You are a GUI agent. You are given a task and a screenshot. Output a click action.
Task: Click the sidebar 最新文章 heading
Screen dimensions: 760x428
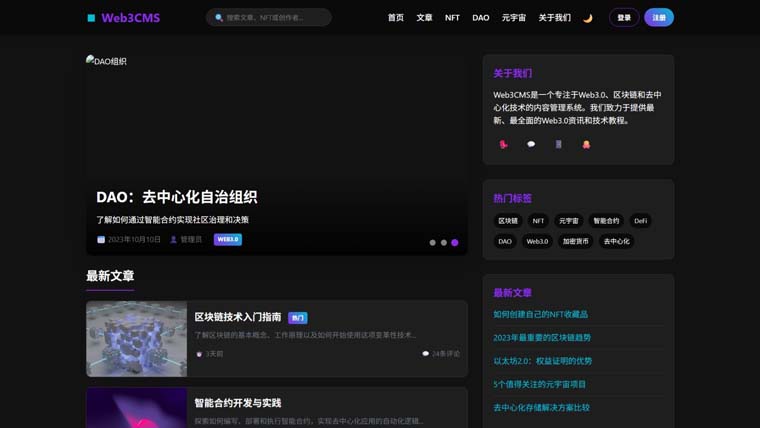tap(512, 293)
